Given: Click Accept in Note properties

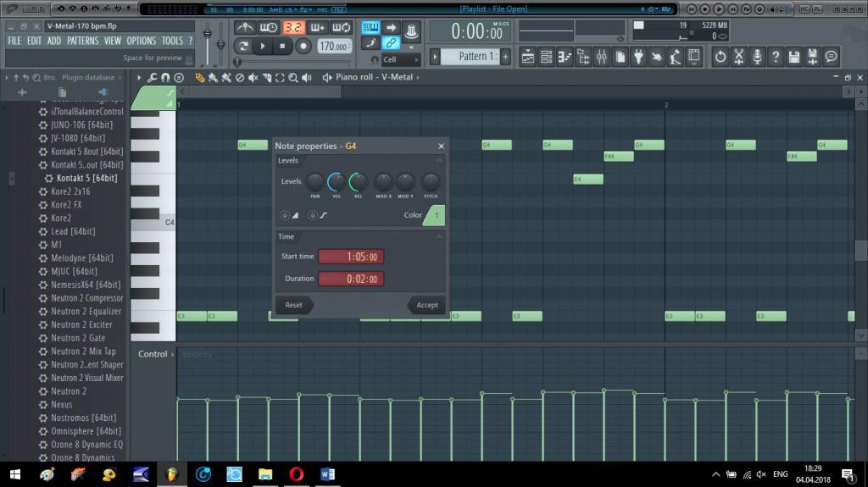Looking at the screenshot, I should coord(426,305).
